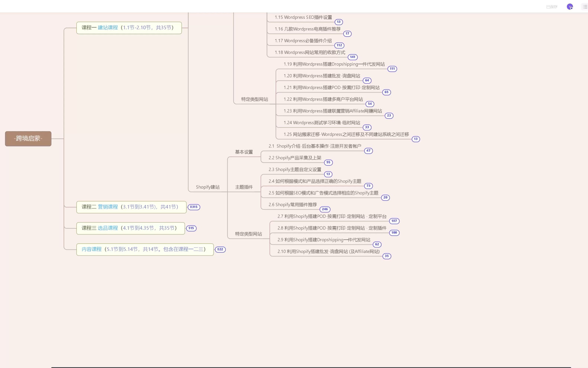
Task: Expand the 246 badge under 2.6
Action: [x=325, y=209]
